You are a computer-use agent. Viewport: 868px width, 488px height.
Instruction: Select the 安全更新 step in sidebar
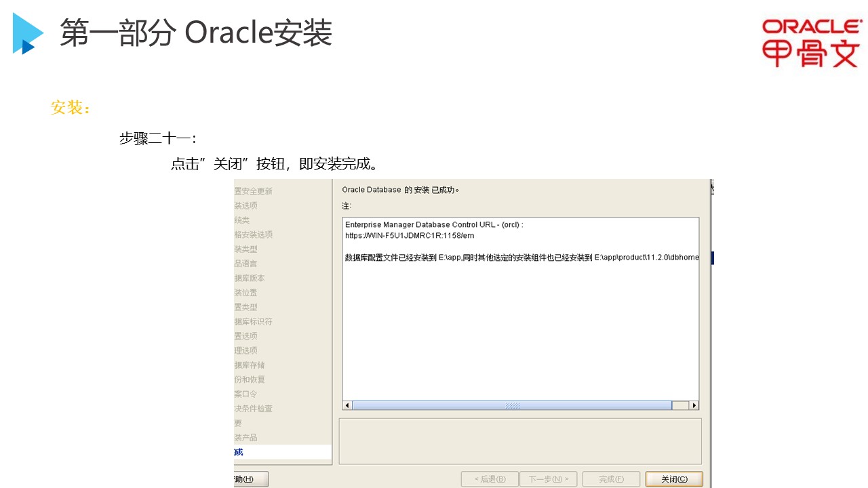point(254,191)
